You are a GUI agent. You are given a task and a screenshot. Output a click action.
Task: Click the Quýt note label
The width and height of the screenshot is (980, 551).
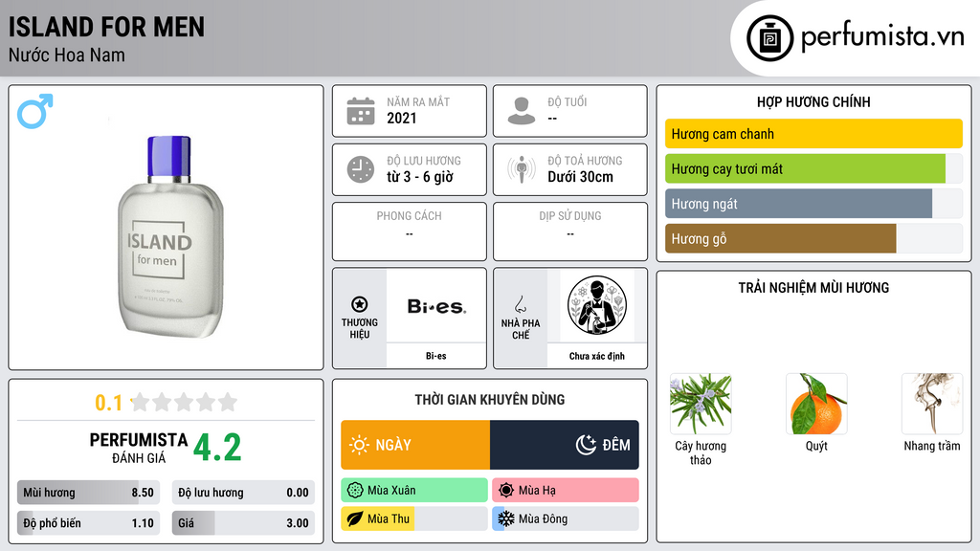[x=816, y=446]
